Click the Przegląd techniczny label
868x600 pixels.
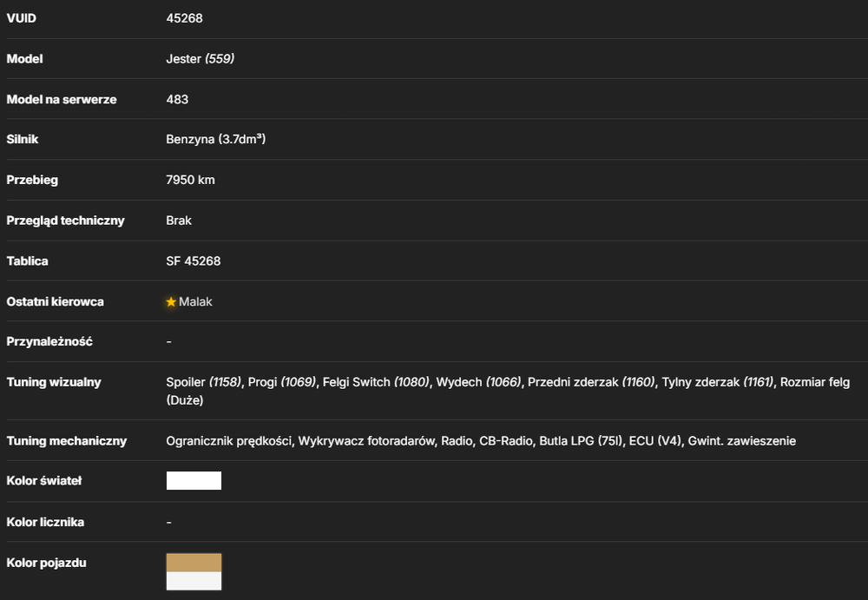65,221
